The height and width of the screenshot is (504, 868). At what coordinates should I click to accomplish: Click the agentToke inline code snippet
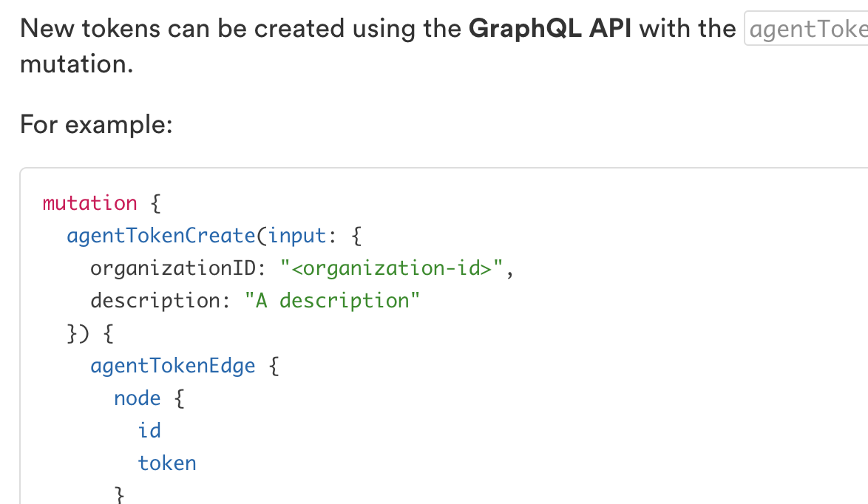tap(807, 30)
